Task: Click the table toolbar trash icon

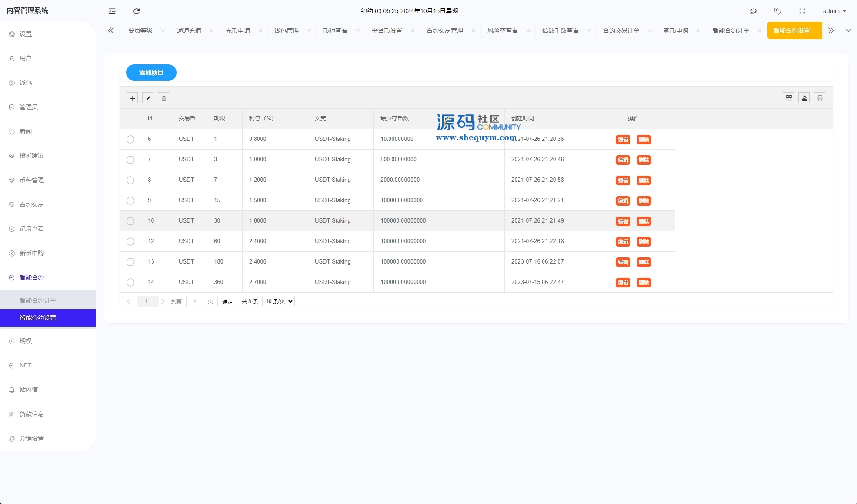Action: pyautogui.click(x=164, y=98)
